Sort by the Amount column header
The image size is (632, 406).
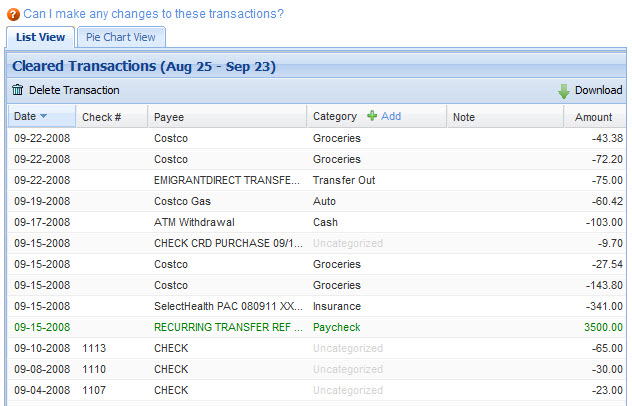point(595,117)
